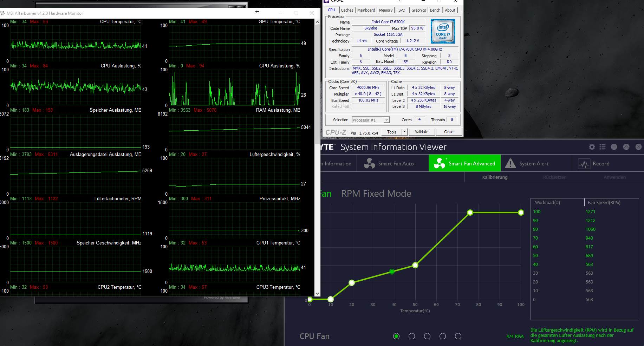Viewport: 644px width, 346px height.
Task: Switch to the Smart Fan Auto tab
Action: pos(393,163)
